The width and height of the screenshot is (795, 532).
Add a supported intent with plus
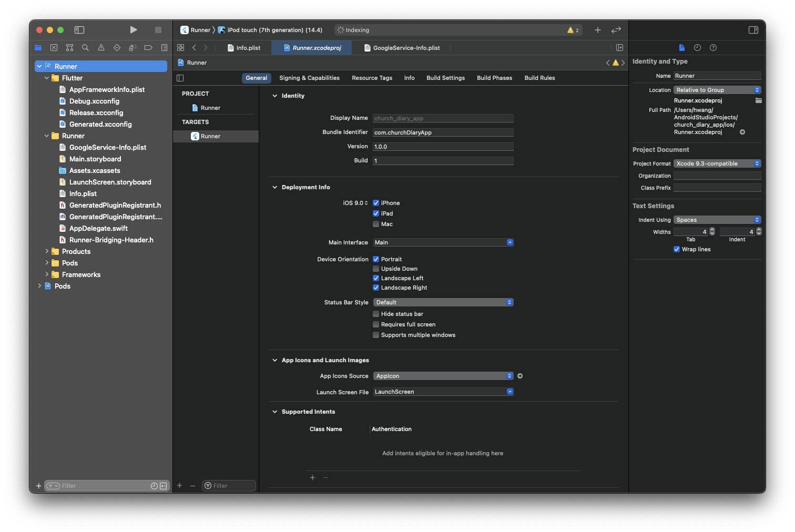(x=312, y=477)
